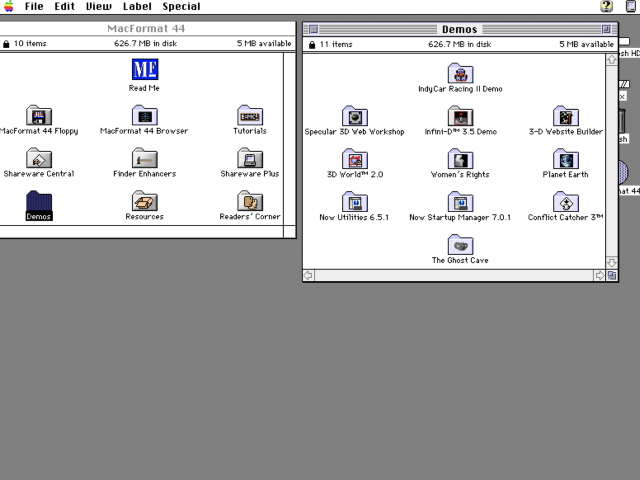Open the File menu

point(34,6)
